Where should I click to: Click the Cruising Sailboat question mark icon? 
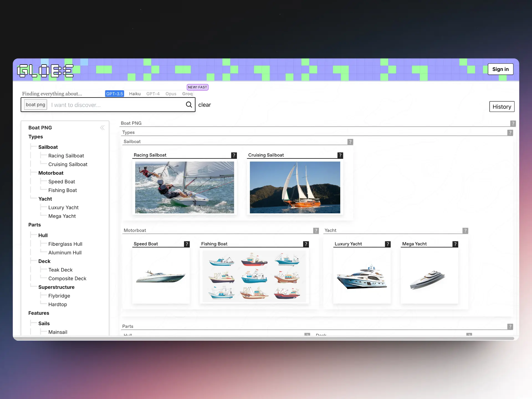[340, 155]
